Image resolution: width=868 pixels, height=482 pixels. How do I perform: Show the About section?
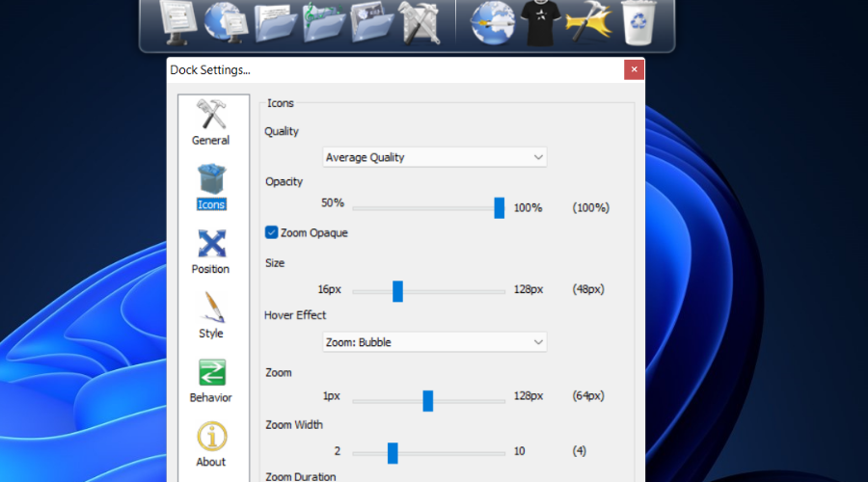click(211, 444)
